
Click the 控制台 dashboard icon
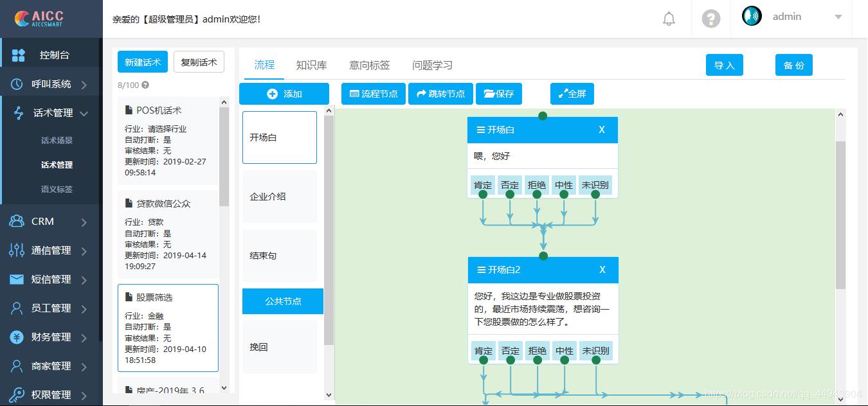pyautogui.click(x=16, y=54)
